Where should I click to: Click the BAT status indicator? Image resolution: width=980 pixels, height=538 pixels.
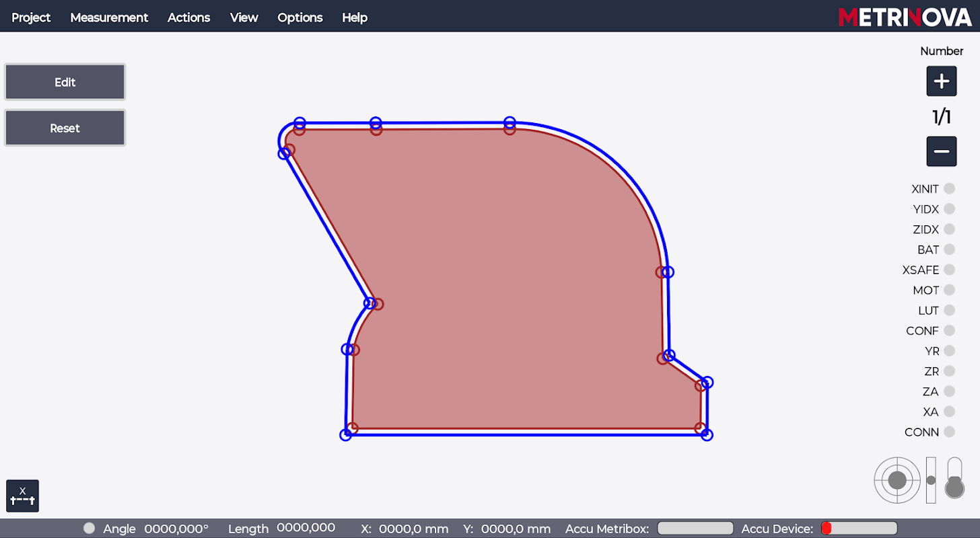coord(949,249)
